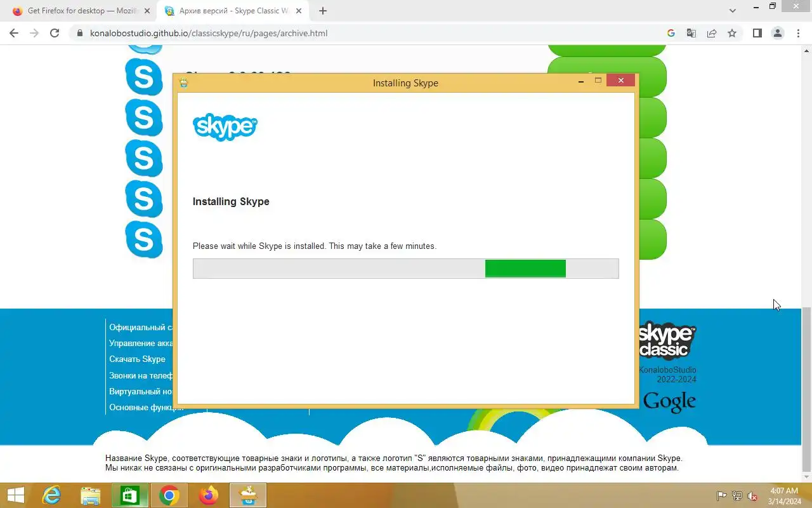
Task: Open the Официальный с... footer link
Action: (x=141, y=327)
